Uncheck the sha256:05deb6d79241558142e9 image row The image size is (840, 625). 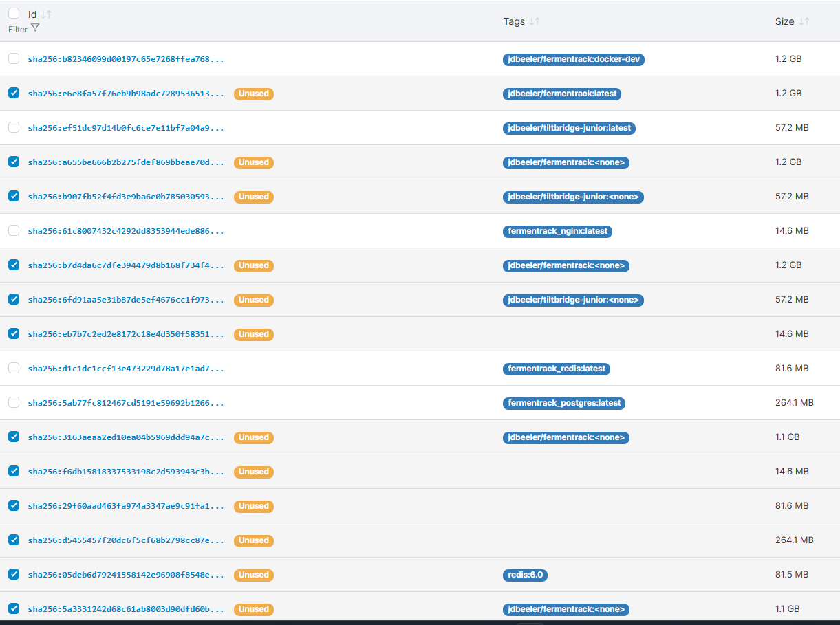14,574
